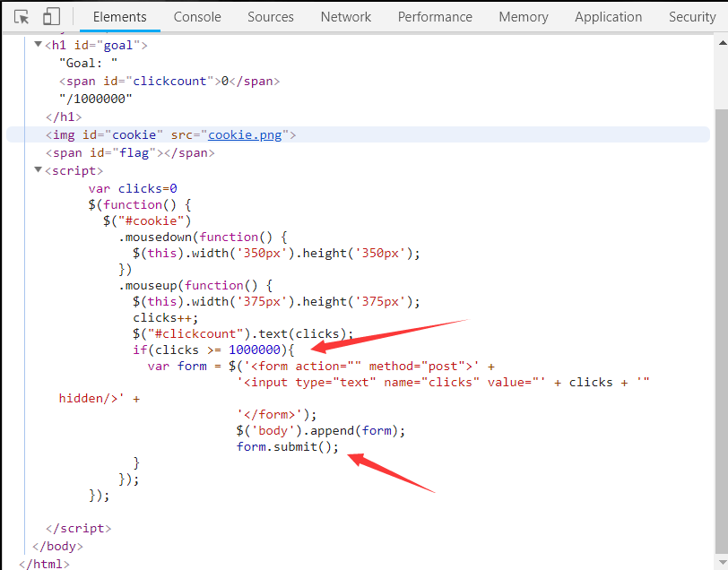Open the Sources tab
This screenshot has height=570, width=728.
[271, 17]
